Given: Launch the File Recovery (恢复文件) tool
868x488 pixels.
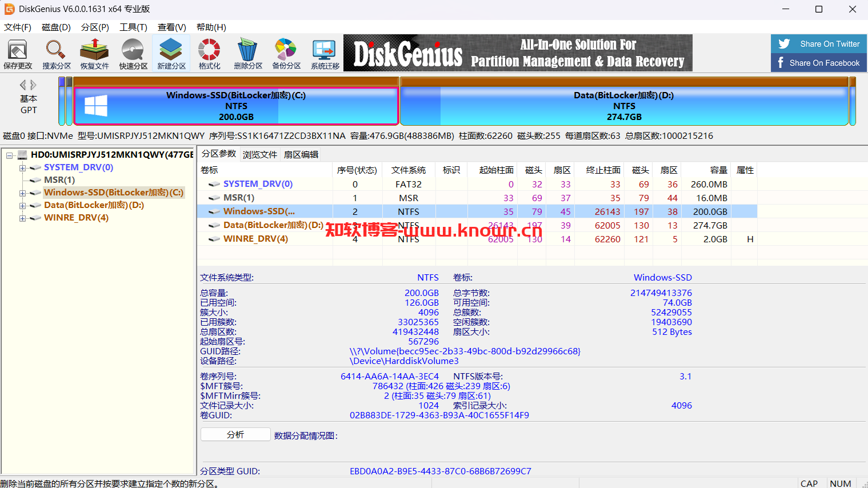Looking at the screenshot, I should point(94,54).
